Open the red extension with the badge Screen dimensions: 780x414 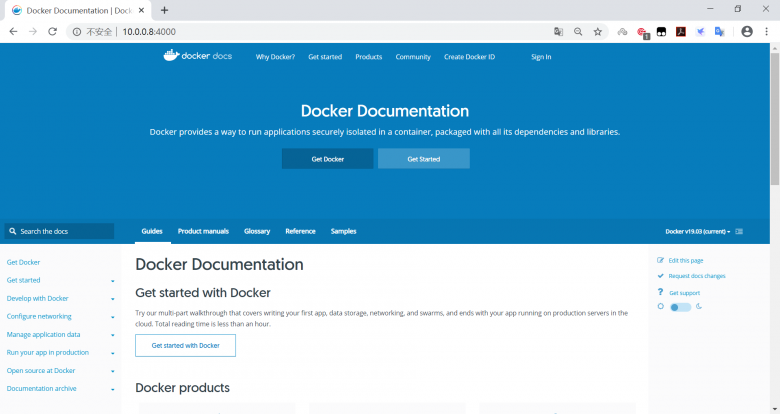point(642,33)
